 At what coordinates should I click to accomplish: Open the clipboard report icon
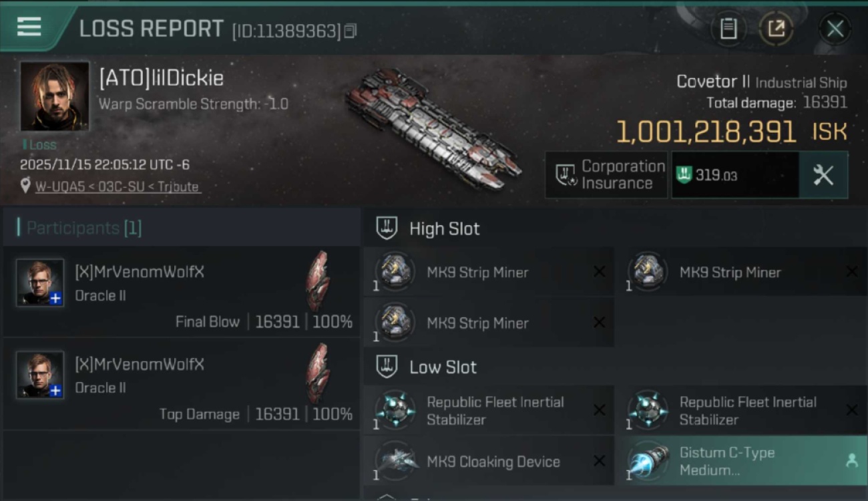[x=728, y=29]
